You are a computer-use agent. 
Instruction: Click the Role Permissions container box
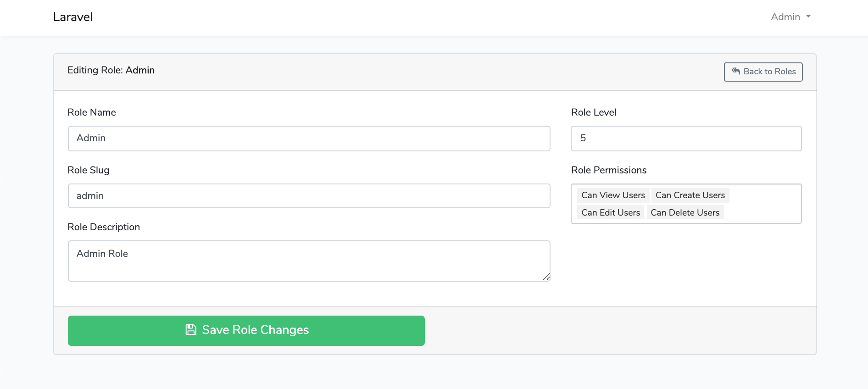coord(686,204)
